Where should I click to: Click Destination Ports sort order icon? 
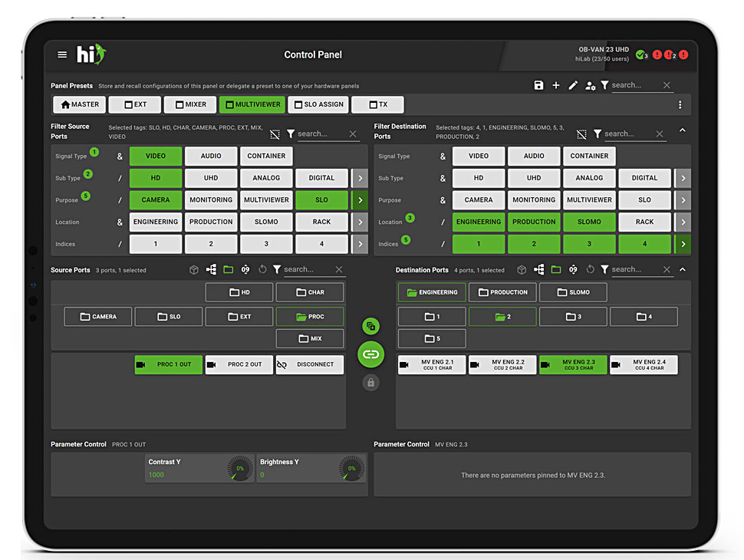click(573, 269)
